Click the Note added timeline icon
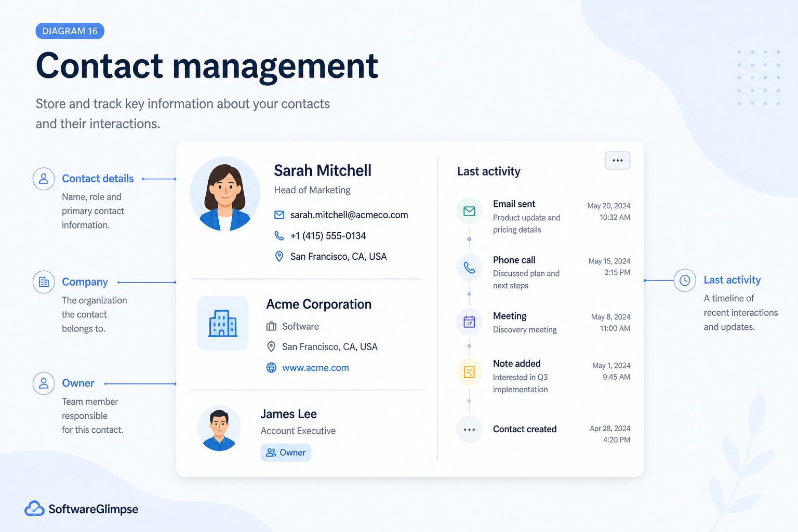 click(469, 372)
